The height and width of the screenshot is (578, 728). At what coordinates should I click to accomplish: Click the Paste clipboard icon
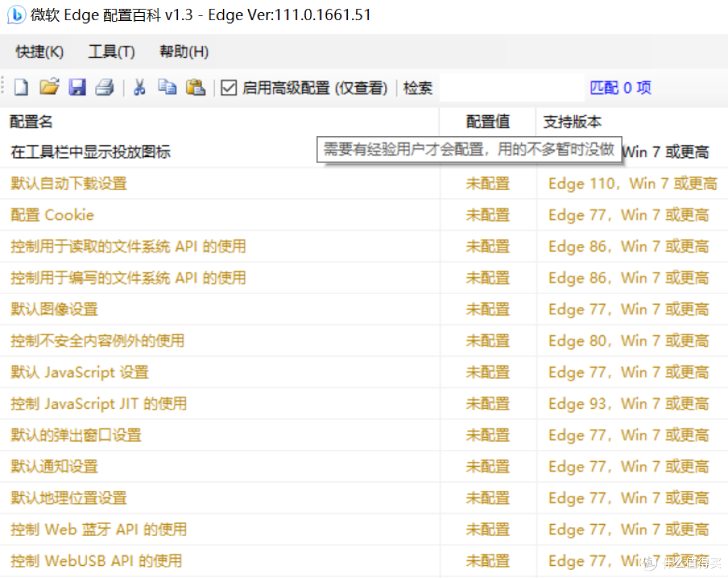tap(195, 87)
